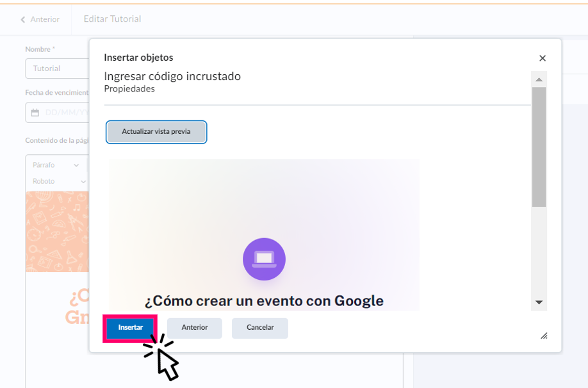Click the scrollbar down arrow in dialog
The image size is (588, 388).
pos(539,302)
